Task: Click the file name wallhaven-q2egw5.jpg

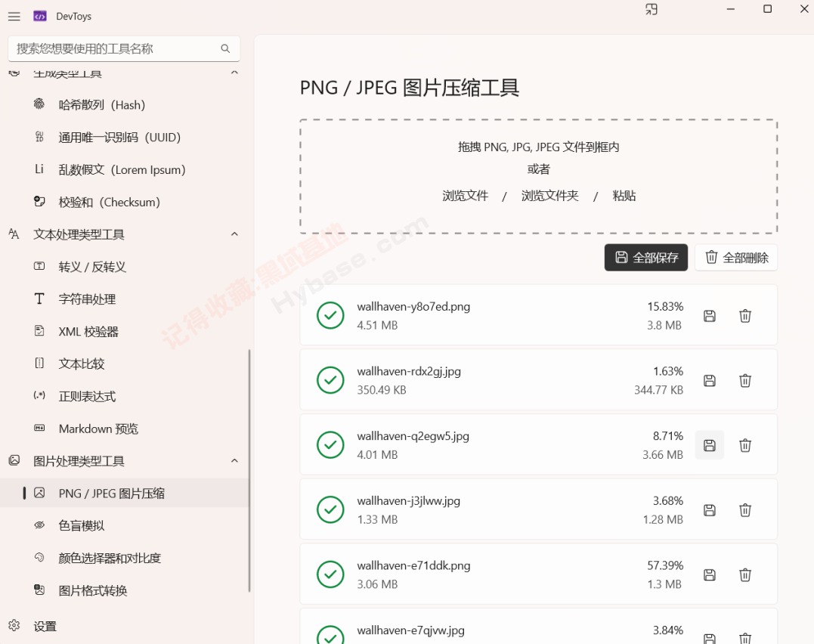Action: [x=413, y=436]
